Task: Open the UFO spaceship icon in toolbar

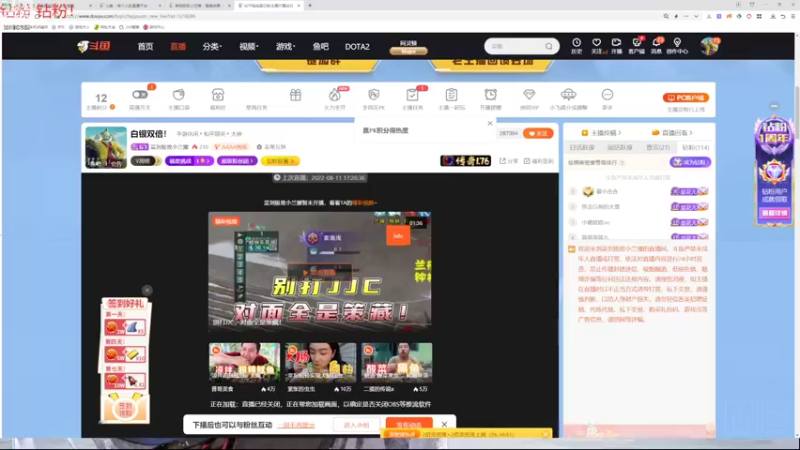Action: click(x=568, y=95)
